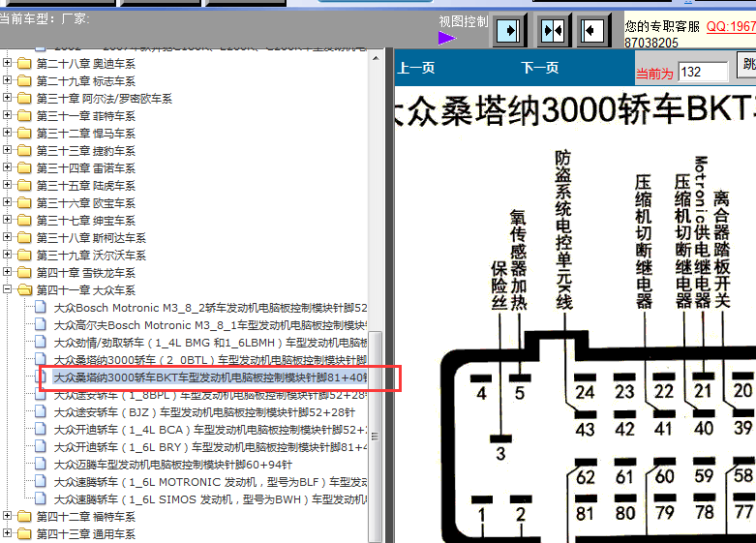Screen dimensions: 756x543
Task: Open the QQ customer service link
Action: pyautogui.click(x=731, y=26)
